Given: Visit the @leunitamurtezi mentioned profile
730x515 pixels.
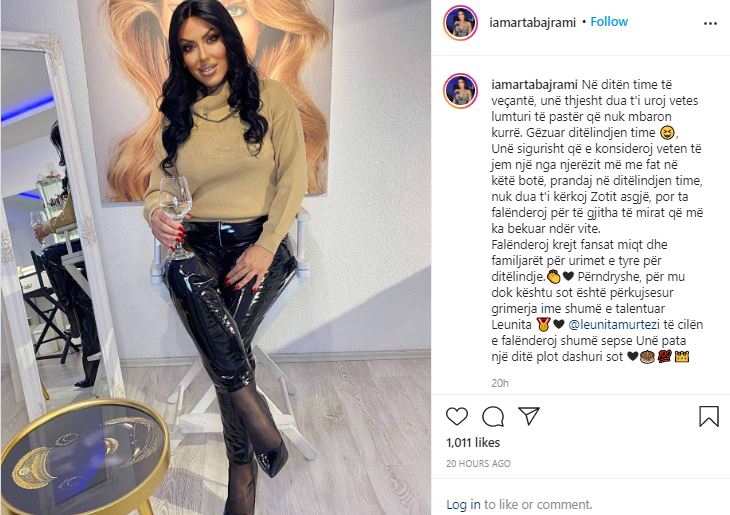Looking at the screenshot, I should 614,325.
